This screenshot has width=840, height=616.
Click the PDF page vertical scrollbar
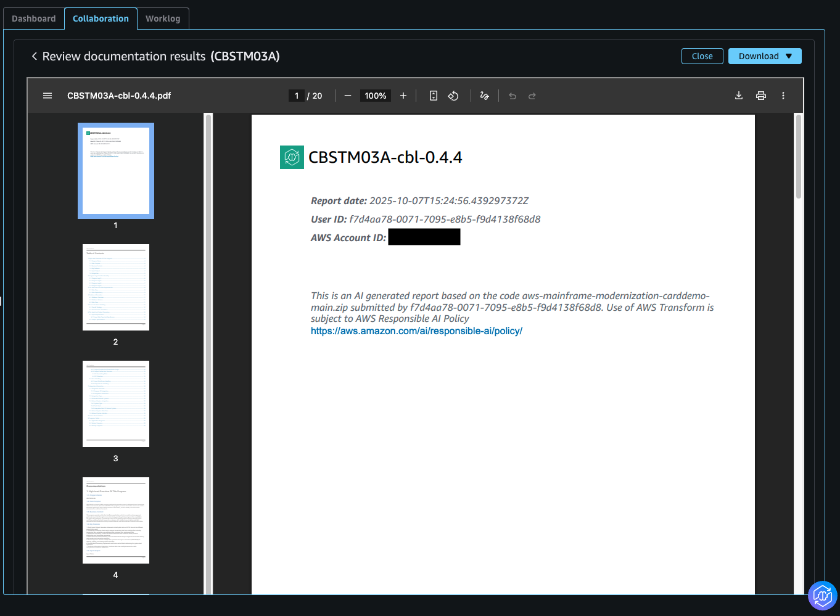point(799,157)
